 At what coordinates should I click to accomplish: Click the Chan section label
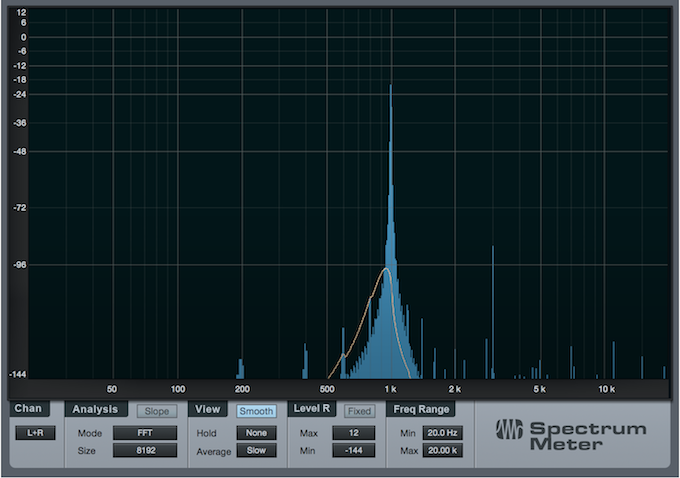click(28, 409)
